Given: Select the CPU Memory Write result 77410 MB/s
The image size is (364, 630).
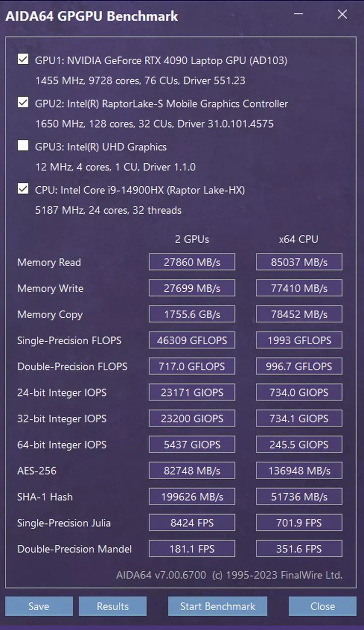Looking at the screenshot, I should click(299, 288).
